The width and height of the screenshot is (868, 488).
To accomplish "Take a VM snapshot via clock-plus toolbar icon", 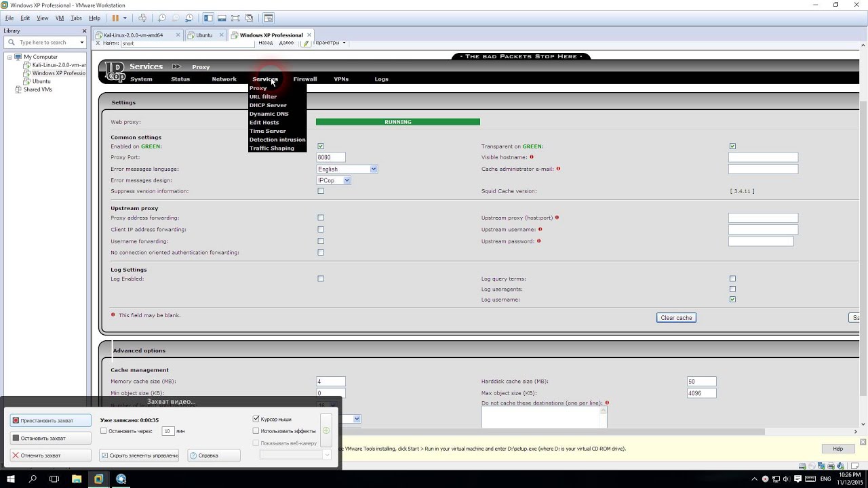I will (161, 18).
